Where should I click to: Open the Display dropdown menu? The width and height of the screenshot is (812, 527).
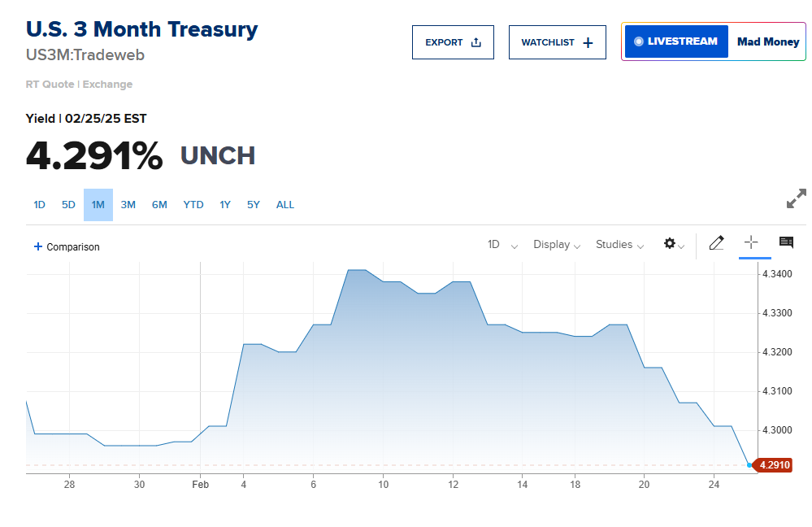[557, 245]
